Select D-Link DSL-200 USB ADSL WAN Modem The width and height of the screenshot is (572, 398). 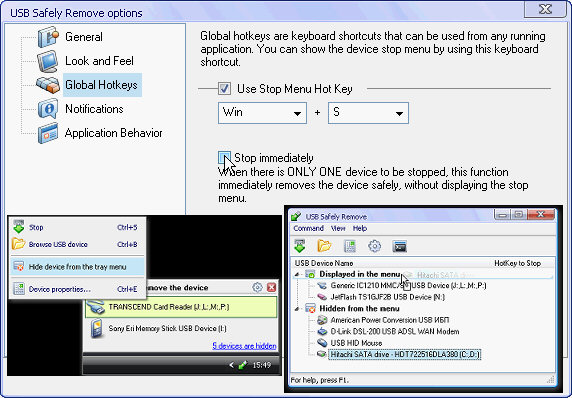coord(395,332)
